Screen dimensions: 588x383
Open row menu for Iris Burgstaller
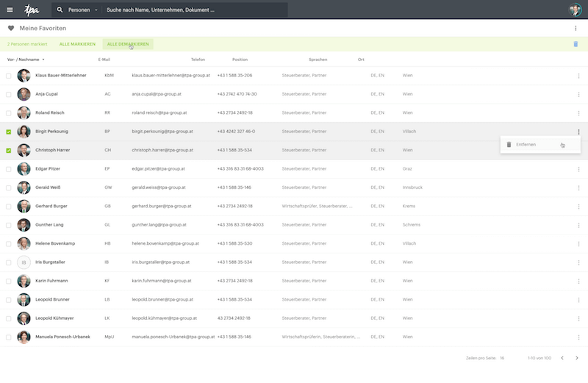pyautogui.click(x=578, y=262)
